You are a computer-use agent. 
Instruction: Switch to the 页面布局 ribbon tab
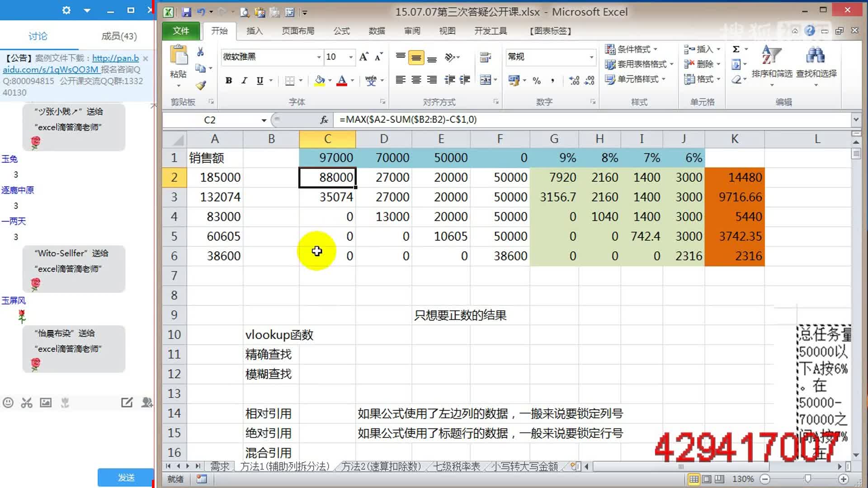(x=298, y=31)
